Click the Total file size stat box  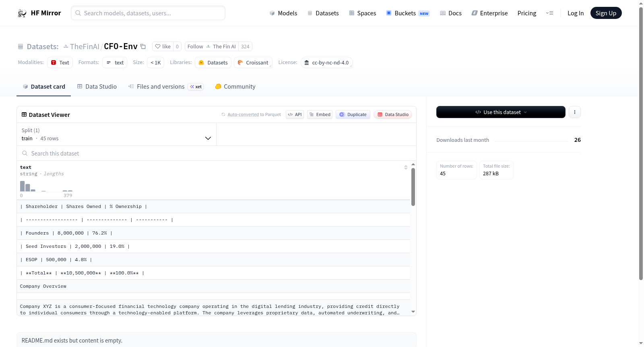click(496, 170)
